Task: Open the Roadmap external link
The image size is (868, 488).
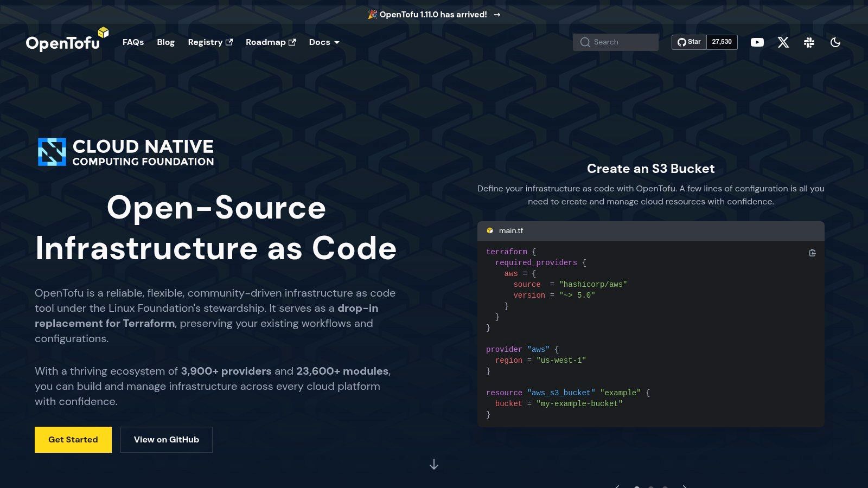Action: [271, 42]
